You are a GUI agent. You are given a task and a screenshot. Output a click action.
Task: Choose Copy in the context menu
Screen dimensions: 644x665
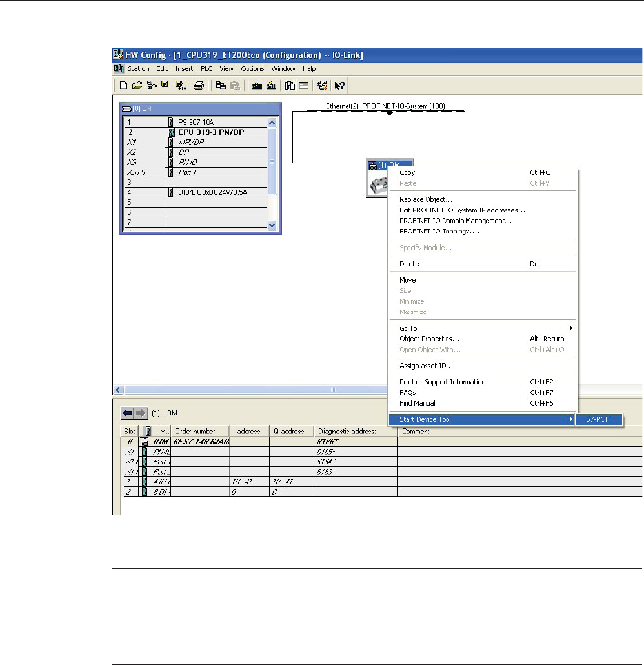483,172
